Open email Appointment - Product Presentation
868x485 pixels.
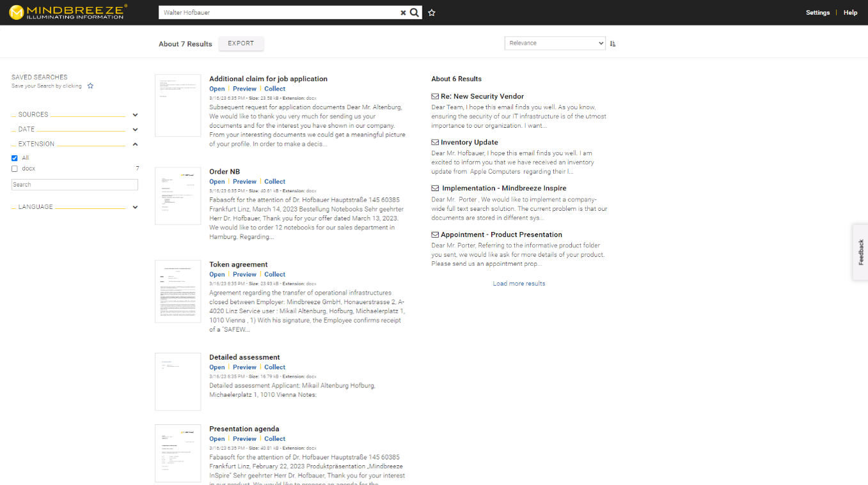(501, 235)
